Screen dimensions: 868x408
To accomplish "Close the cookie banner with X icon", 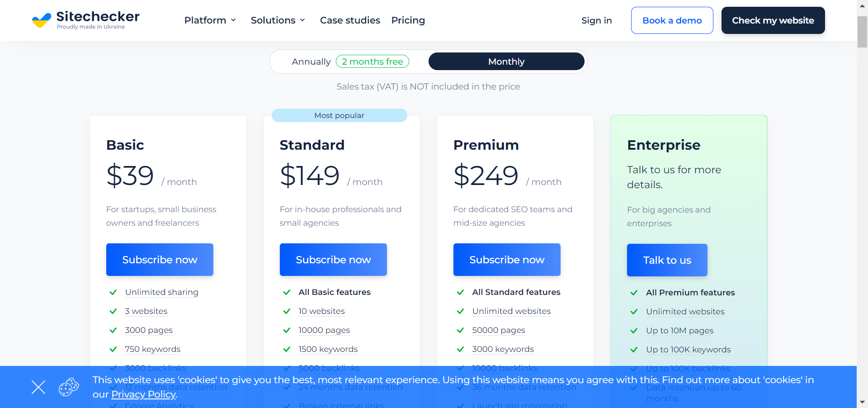I will pyautogui.click(x=38, y=387).
